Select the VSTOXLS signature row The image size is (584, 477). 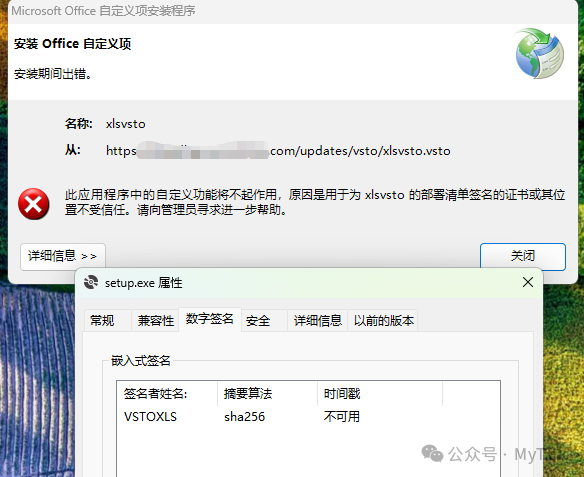[x=308, y=416]
